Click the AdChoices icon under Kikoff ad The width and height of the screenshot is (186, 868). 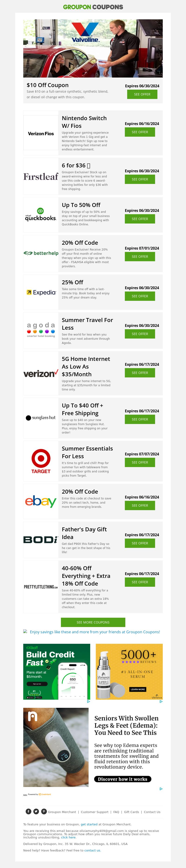coord(88,702)
